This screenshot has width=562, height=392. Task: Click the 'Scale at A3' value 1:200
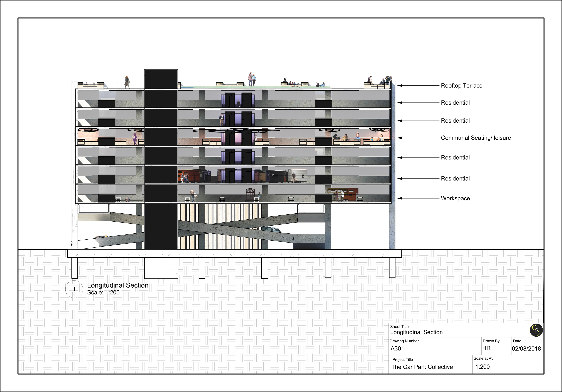(482, 367)
